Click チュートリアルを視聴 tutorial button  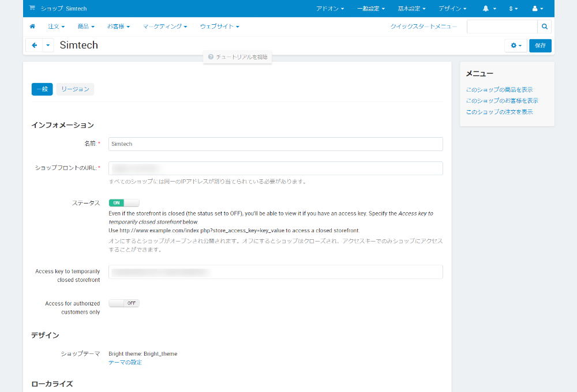coord(238,57)
